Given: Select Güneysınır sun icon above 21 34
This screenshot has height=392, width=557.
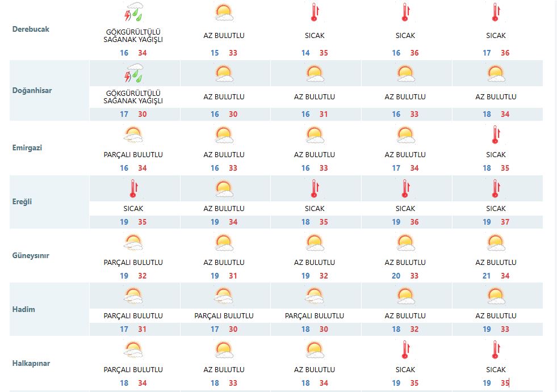Looking at the screenshot, I should pyautogui.click(x=496, y=242).
